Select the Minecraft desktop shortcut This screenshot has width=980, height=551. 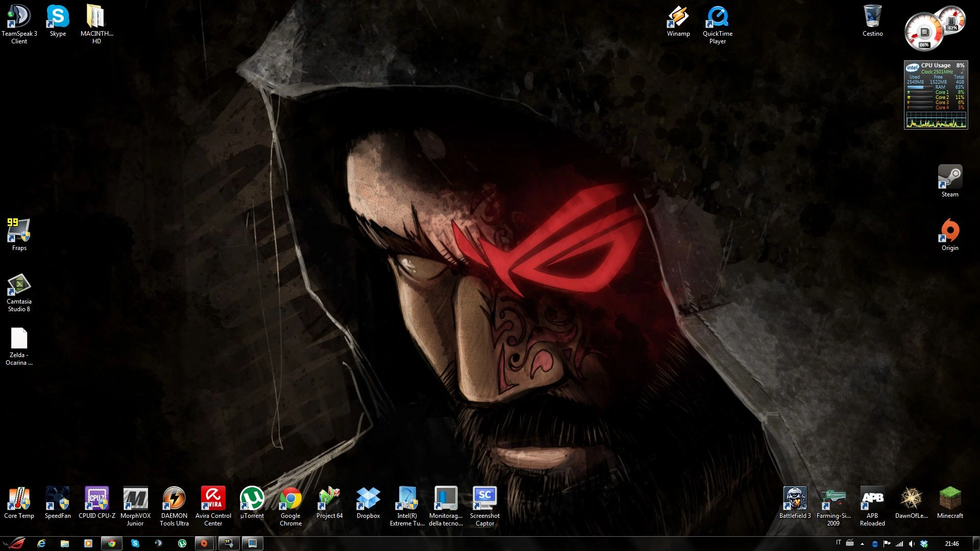pyautogui.click(x=950, y=503)
